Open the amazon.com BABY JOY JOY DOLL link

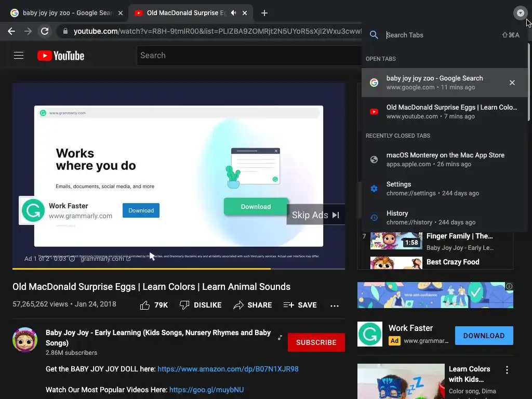(228, 369)
